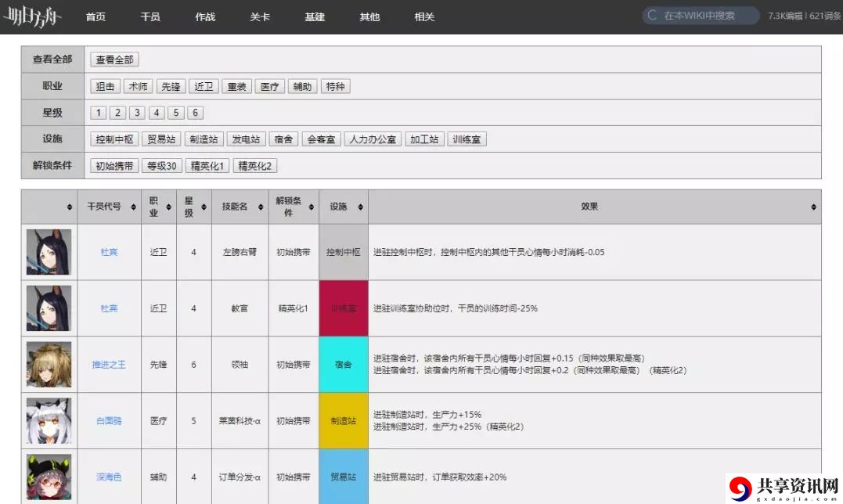Screen dimensions: 843x504
Task: Filter by star rating 6
Action: (195, 113)
